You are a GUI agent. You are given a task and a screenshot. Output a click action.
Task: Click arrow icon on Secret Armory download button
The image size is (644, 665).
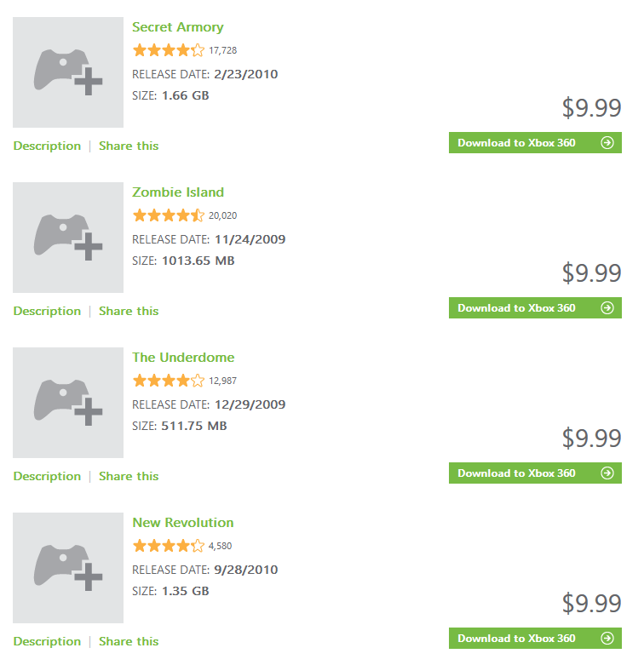tap(607, 142)
